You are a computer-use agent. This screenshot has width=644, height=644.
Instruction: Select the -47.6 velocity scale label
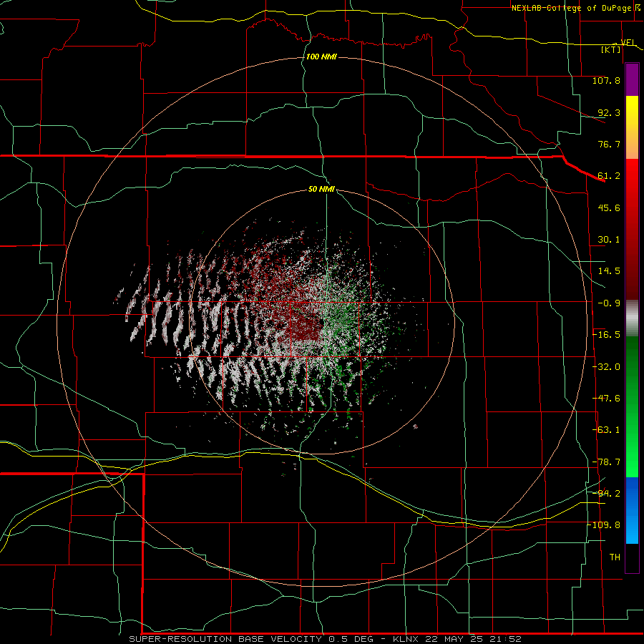(x=606, y=399)
